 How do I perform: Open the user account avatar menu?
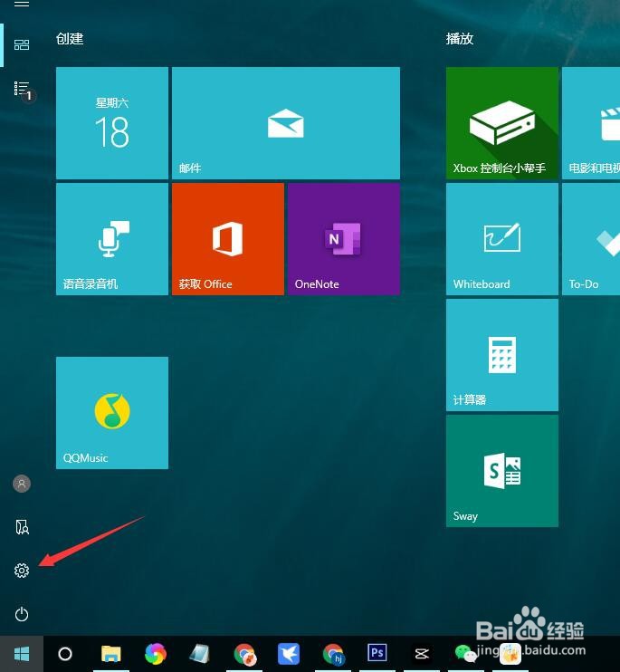pyautogui.click(x=22, y=484)
